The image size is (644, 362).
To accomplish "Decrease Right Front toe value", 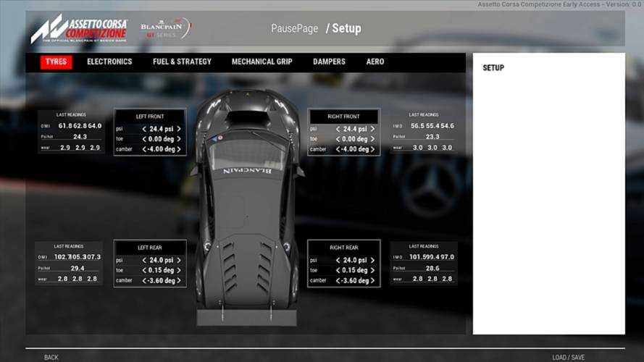I will point(338,139).
